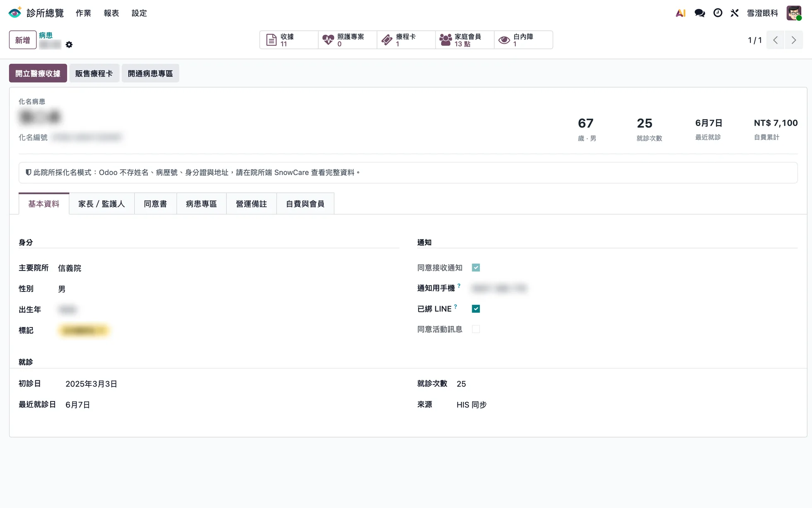The width and height of the screenshot is (812, 508).
Task: Click the 1 / 1 pager counter
Action: coord(755,40)
